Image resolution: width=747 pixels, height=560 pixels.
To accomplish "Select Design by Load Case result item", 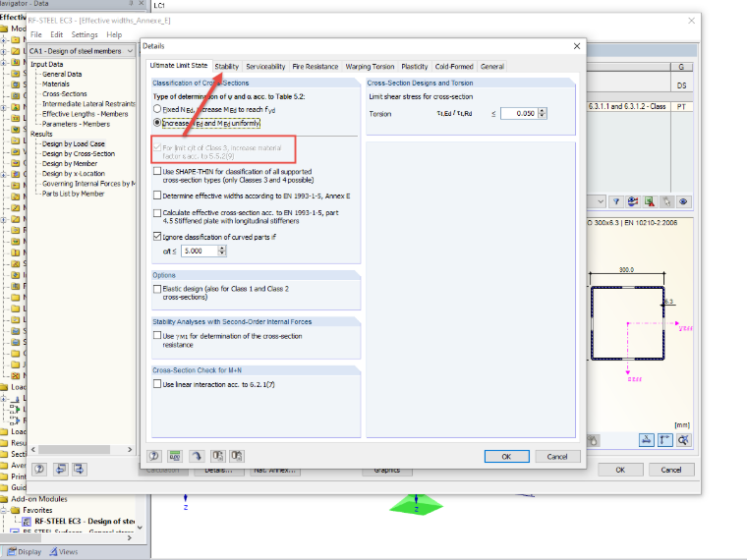I will tap(74, 143).
